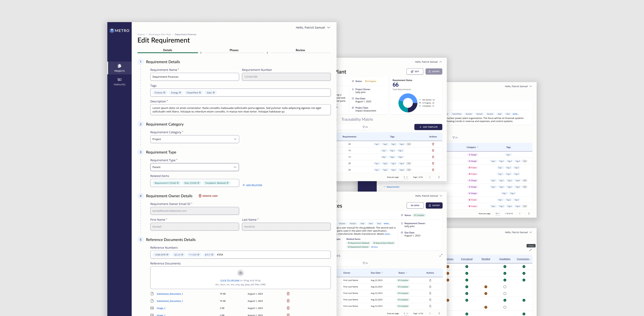
Task: Click the Requirement Name input field
Action: click(195, 77)
